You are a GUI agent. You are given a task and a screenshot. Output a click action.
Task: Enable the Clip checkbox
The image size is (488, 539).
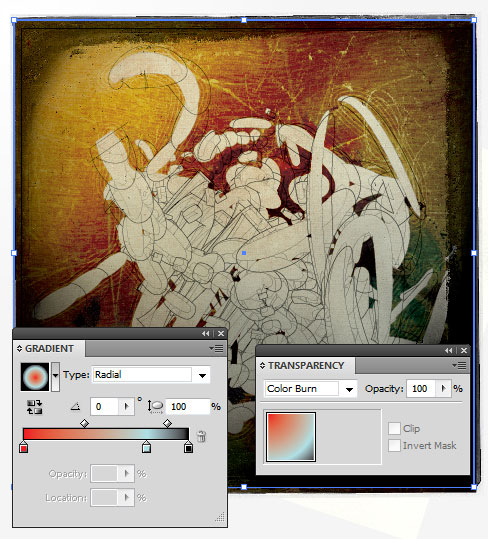pos(394,428)
